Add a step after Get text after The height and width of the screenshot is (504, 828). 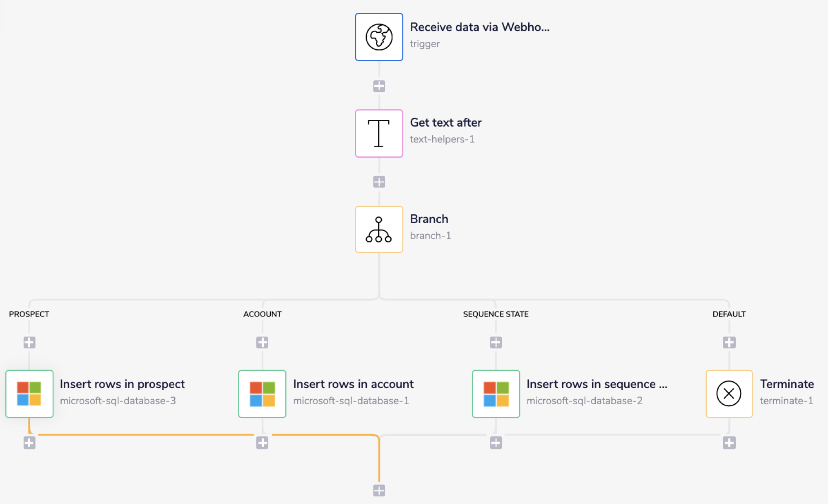(x=379, y=181)
